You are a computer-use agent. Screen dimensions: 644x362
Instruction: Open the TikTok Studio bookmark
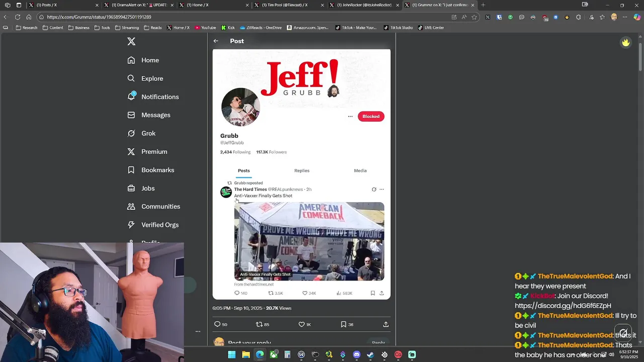point(398,28)
